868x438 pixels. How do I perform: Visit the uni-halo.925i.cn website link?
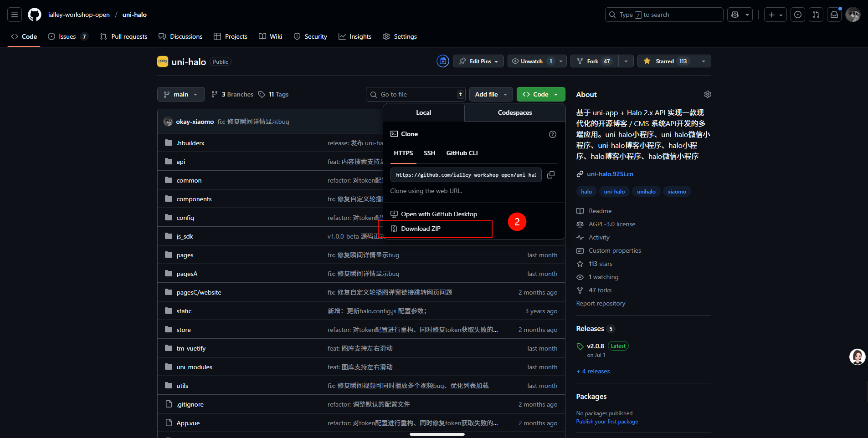[610, 174]
